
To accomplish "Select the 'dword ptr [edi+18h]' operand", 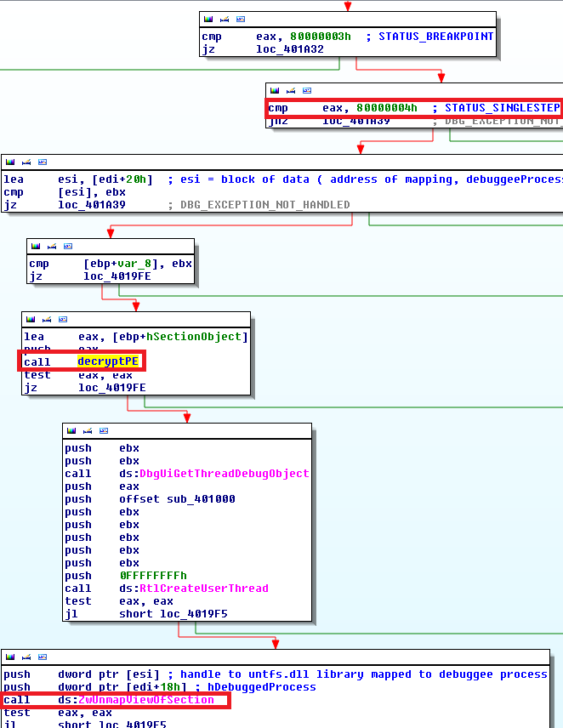I will point(122,687).
